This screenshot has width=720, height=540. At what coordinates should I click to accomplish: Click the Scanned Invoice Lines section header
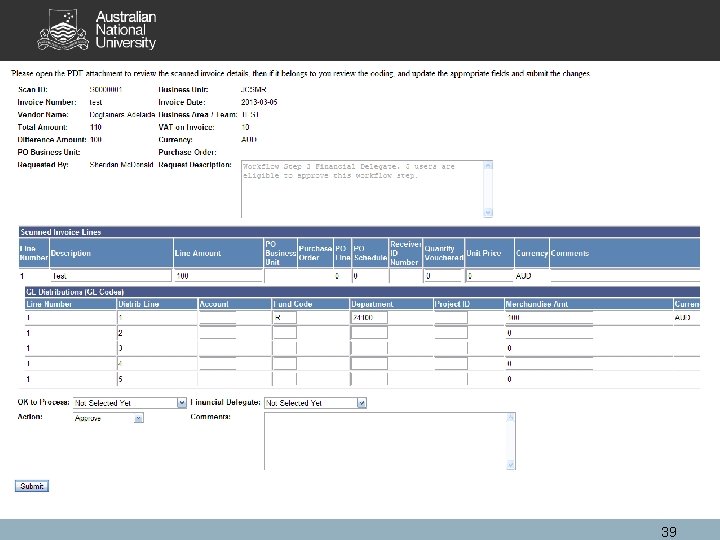(x=359, y=232)
